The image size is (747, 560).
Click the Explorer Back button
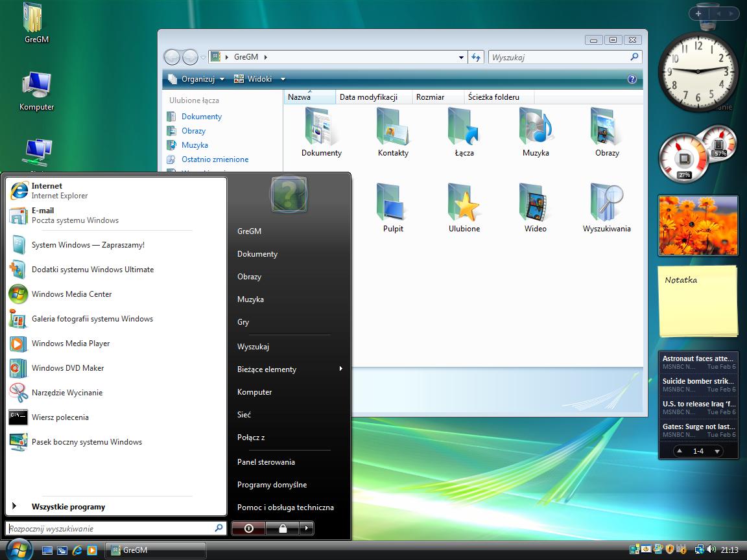pos(172,57)
